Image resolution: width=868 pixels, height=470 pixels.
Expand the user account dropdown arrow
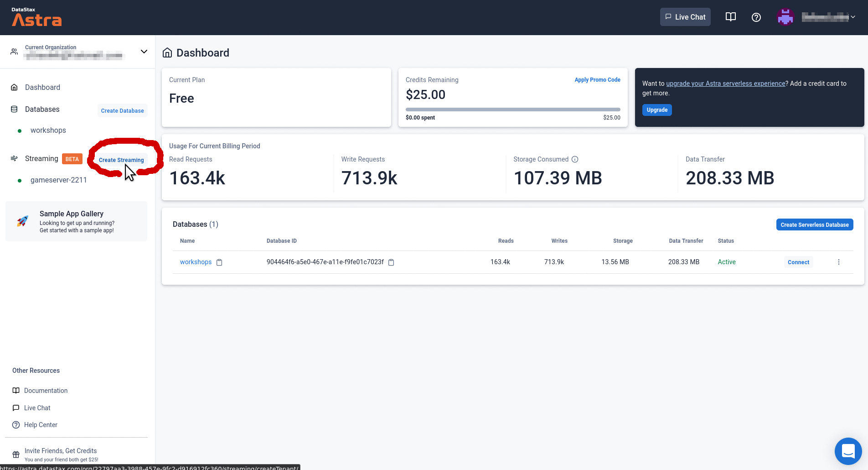(853, 17)
